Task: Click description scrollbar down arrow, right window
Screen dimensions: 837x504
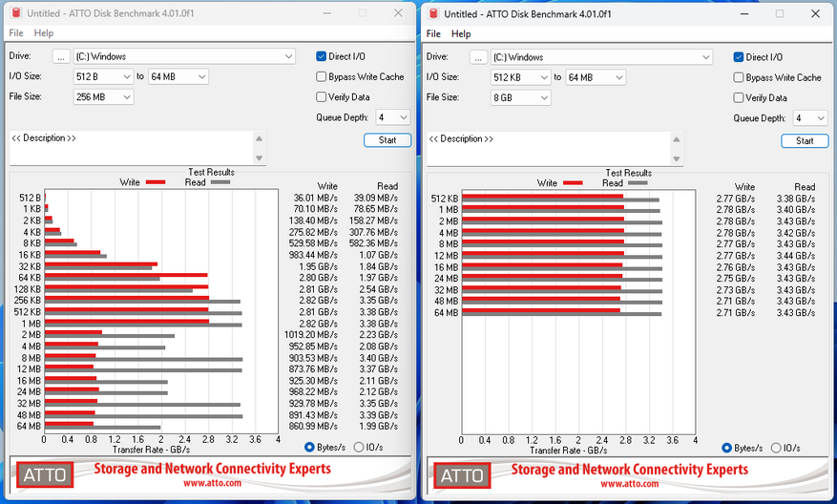Action: coord(677,159)
